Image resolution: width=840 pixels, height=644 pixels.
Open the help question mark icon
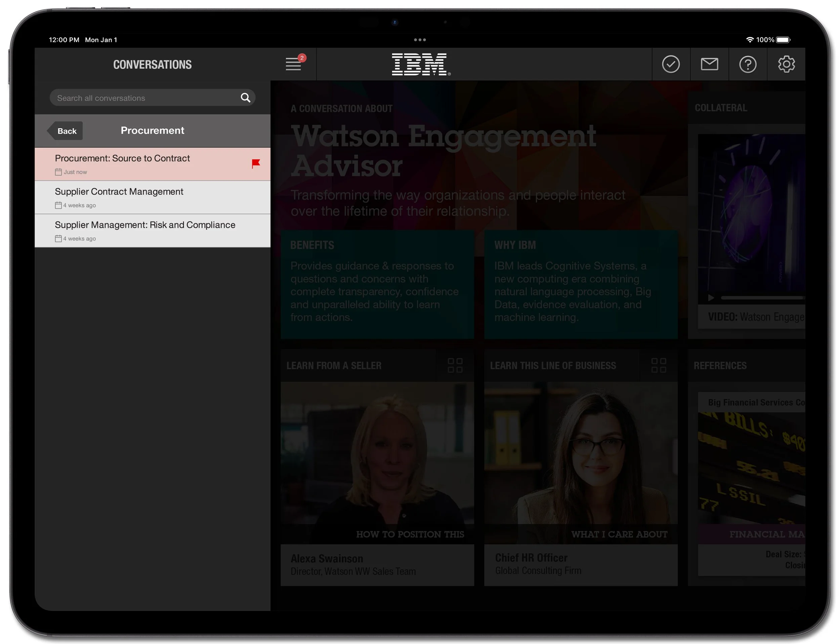point(747,64)
